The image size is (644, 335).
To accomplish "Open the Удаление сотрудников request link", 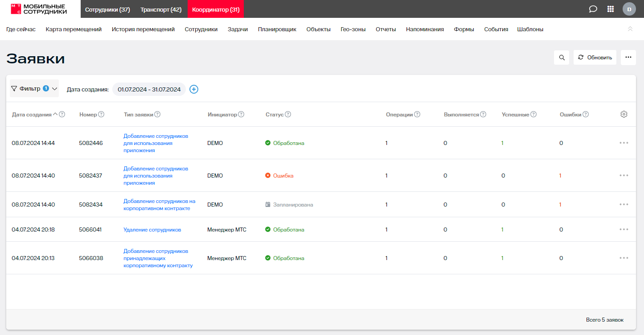I will click(x=152, y=230).
